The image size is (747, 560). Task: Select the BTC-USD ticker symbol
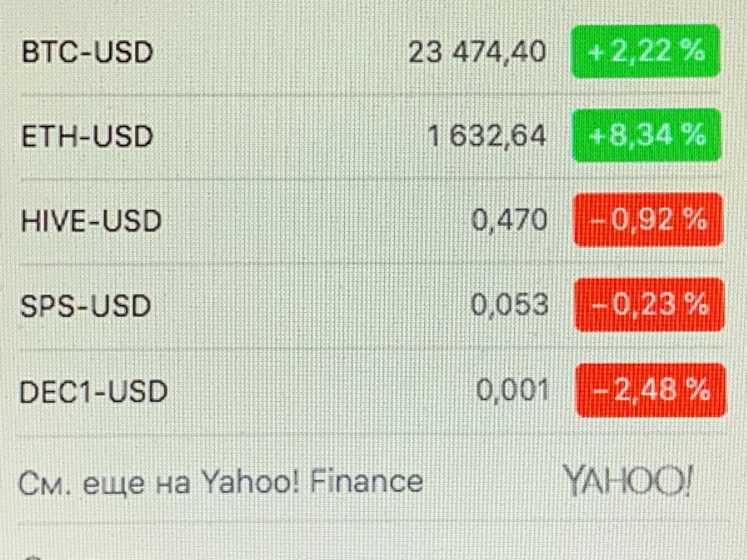(x=87, y=52)
